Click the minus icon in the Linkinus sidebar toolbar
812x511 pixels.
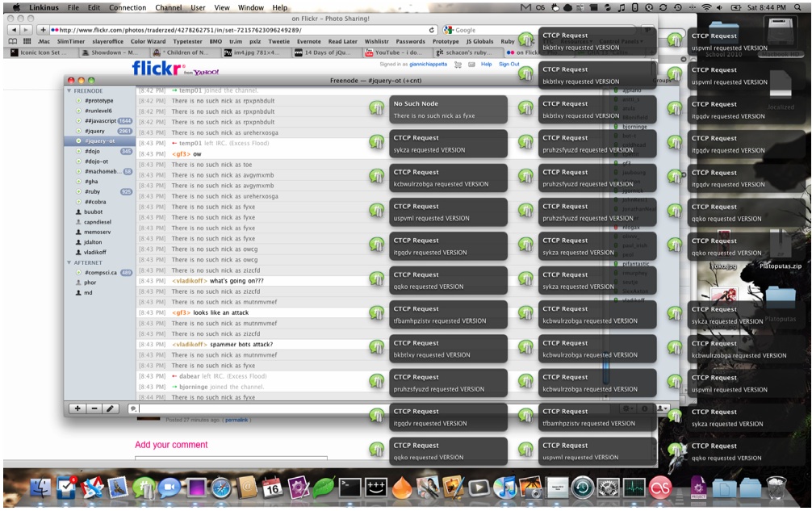click(94, 408)
